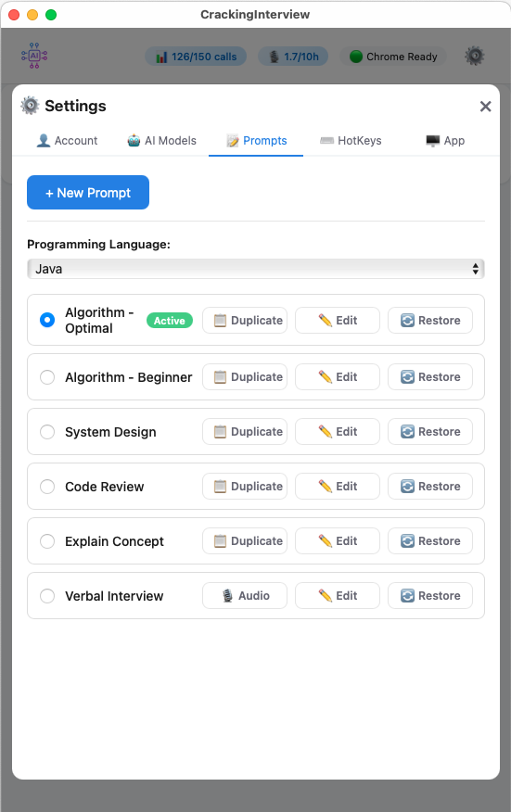
Task: Click the Algorithm - Beginner prompt name
Action: click(129, 377)
